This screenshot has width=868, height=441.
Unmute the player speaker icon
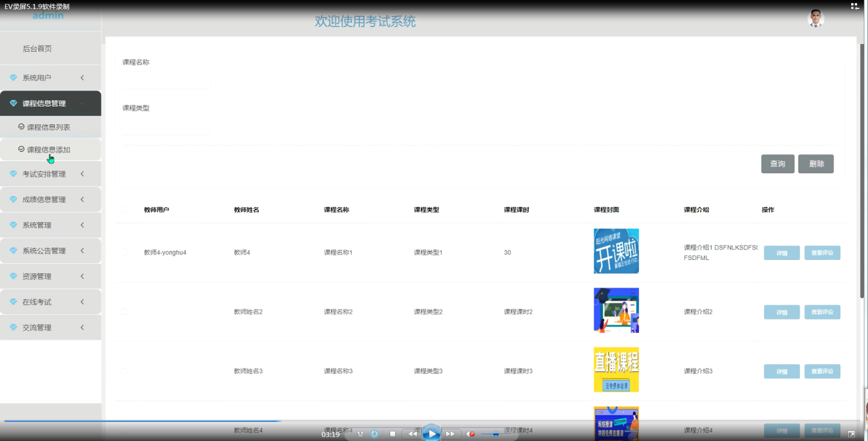click(x=471, y=434)
